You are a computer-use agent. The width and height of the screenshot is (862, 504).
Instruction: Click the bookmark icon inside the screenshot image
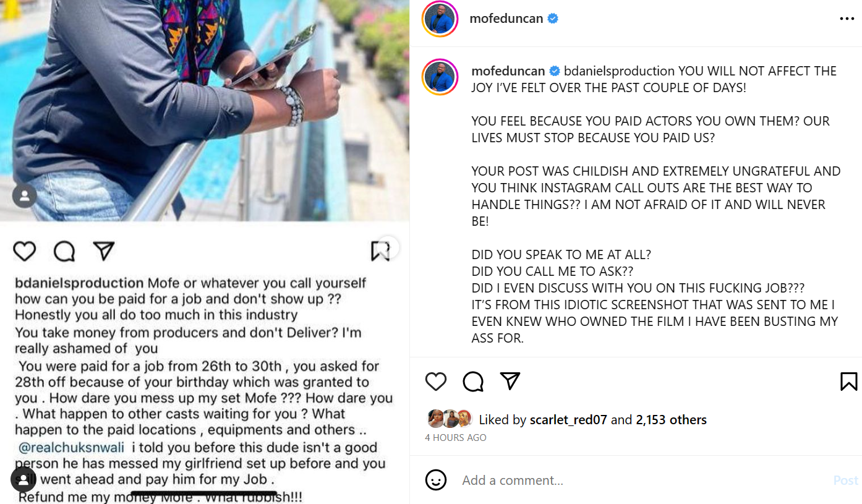[379, 250]
